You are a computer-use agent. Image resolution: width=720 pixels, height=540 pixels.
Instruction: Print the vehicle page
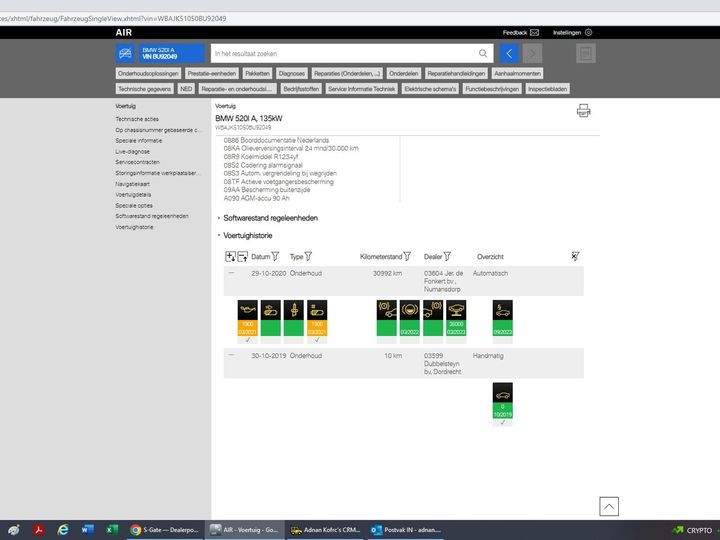584,111
